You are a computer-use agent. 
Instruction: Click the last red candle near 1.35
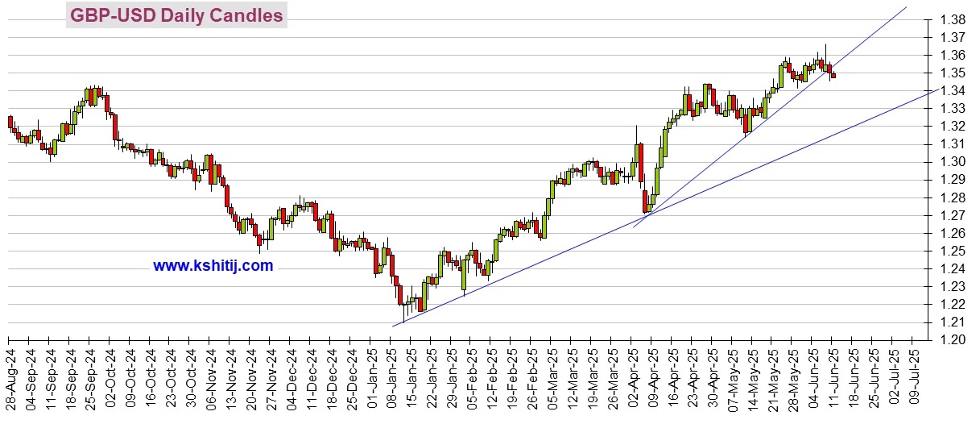point(833,76)
